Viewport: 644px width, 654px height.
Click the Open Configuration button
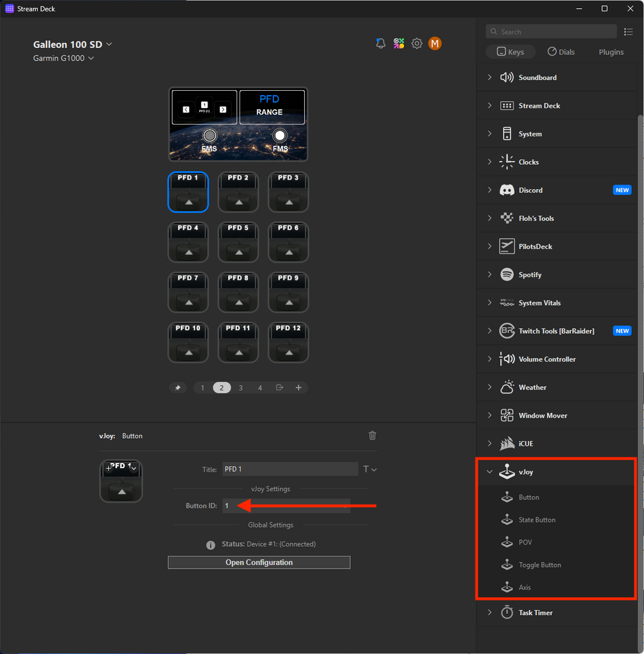pos(259,562)
